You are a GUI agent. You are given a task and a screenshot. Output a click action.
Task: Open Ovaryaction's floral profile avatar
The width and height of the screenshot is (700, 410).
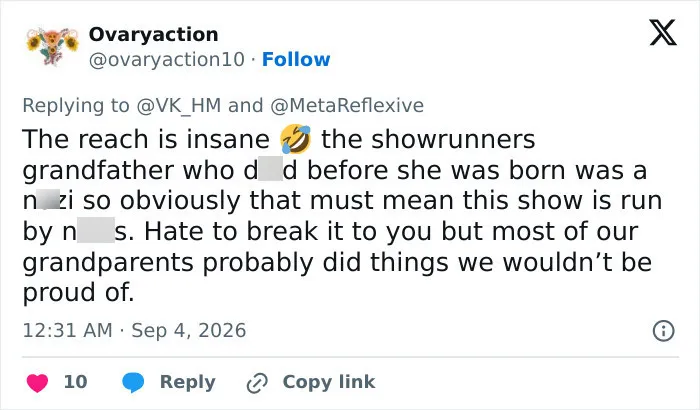[x=52, y=46]
